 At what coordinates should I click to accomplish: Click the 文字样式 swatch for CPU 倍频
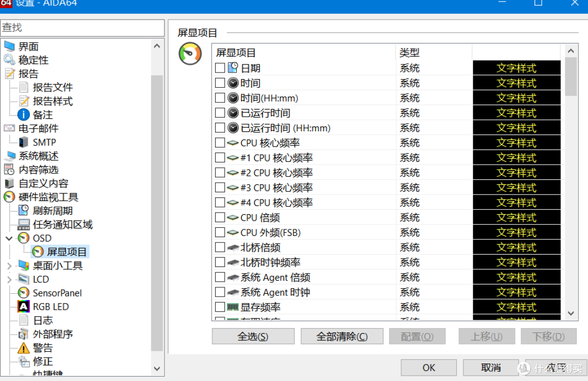point(516,217)
